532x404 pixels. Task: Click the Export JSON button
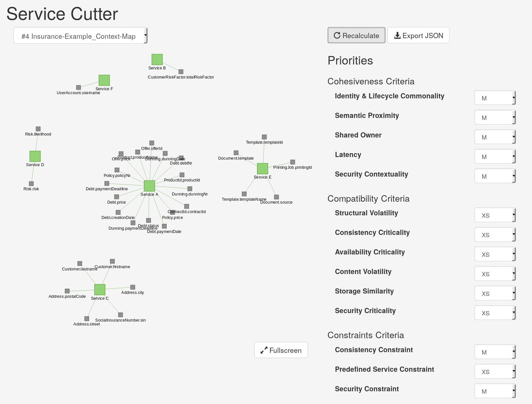[418, 35]
